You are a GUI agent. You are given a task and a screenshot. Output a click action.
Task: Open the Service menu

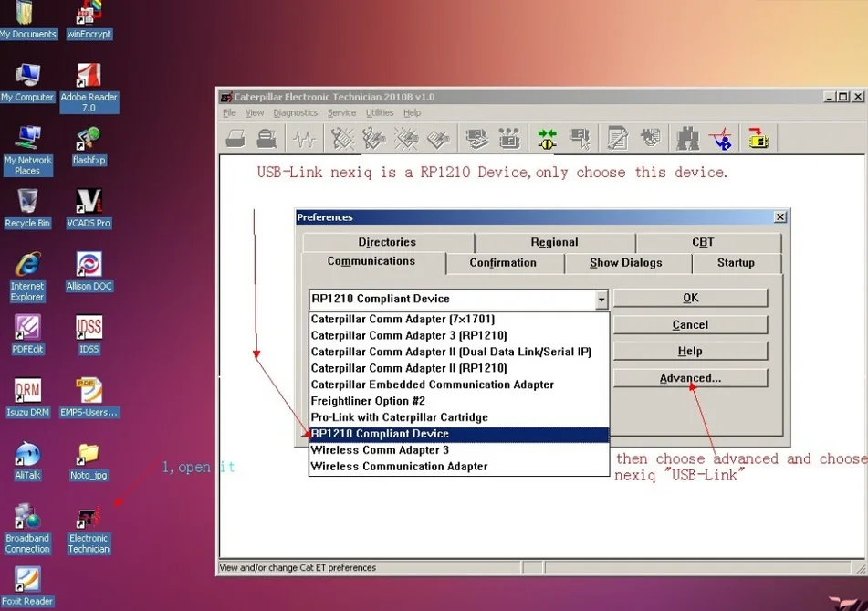341,112
